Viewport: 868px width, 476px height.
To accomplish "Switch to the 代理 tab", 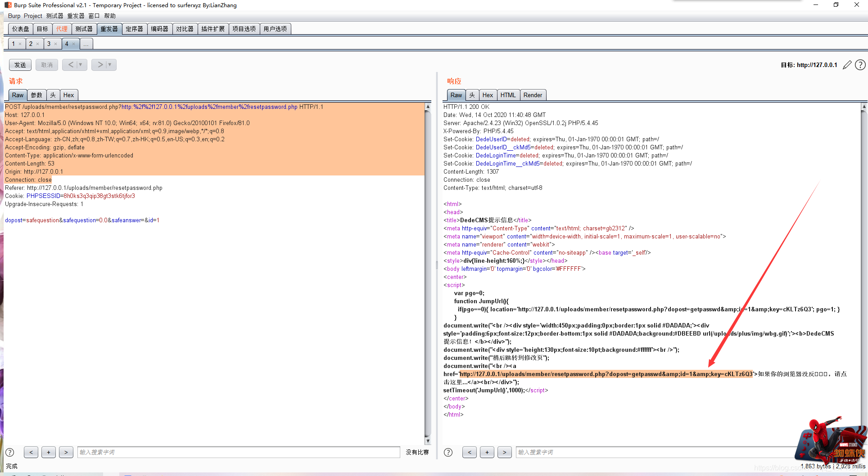I will coord(62,29).
